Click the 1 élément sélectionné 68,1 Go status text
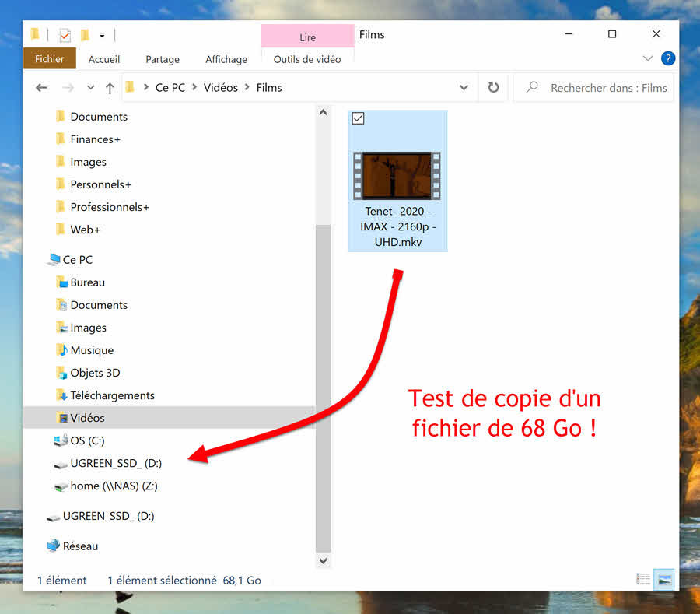700x614 pixels. click(184, 581)
